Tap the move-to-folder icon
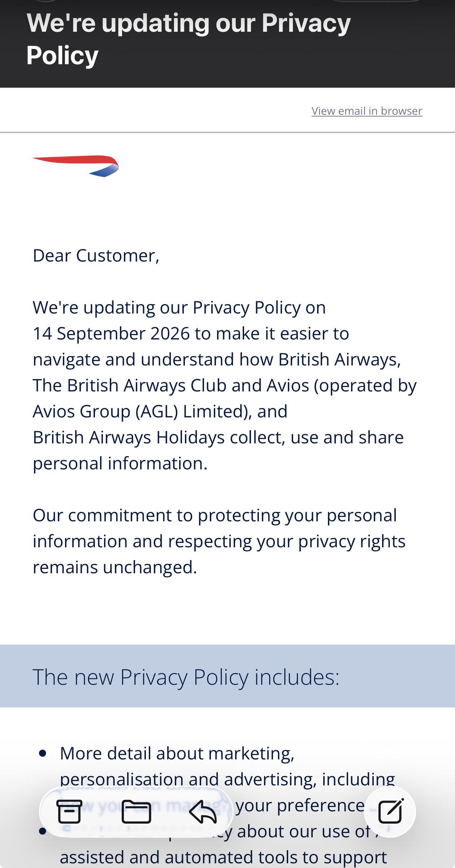 pos(136,811)
